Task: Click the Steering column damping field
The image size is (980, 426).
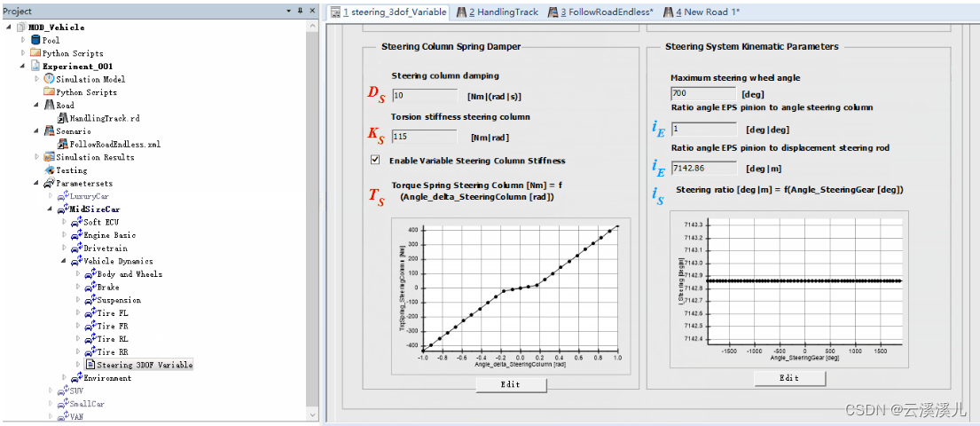Action: click(x=425, y=96)
